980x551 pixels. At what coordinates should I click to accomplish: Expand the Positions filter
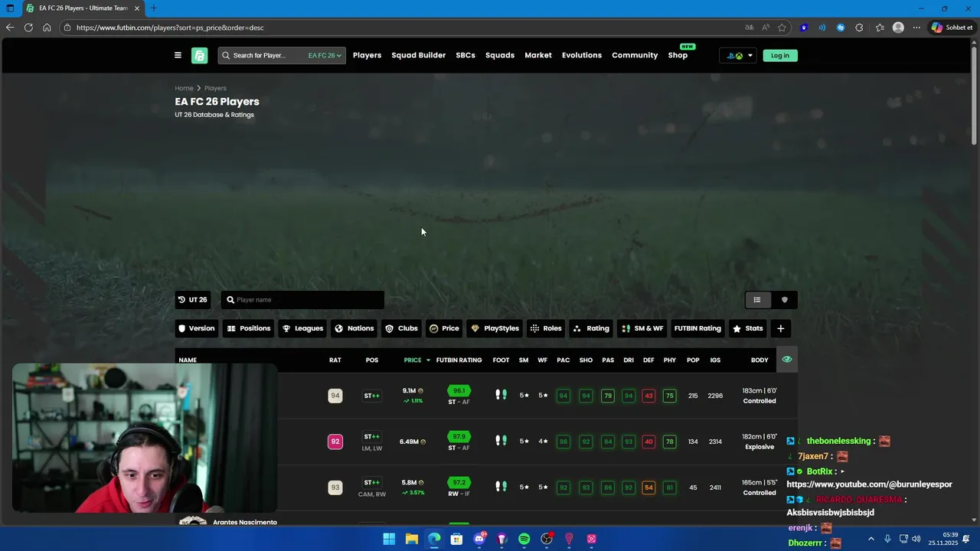pos(249,328)
